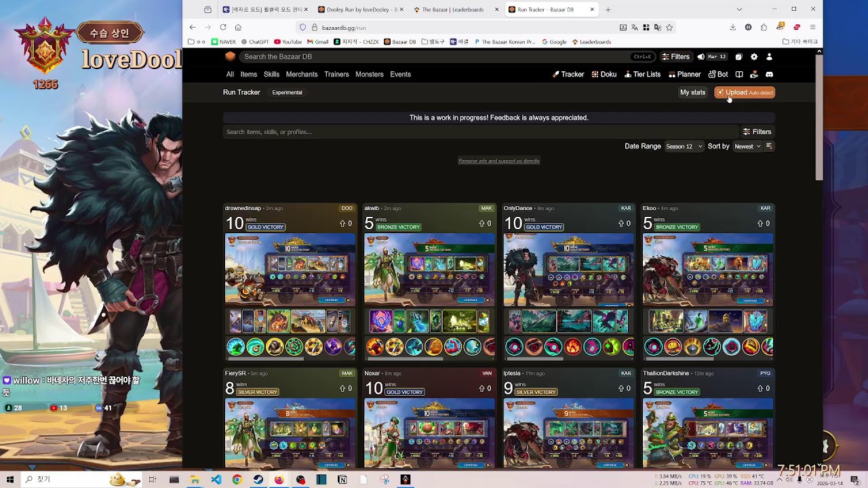Open the Discord icon link
The height and width of the screenshot is (488, 868).
(x=769, y=75)
